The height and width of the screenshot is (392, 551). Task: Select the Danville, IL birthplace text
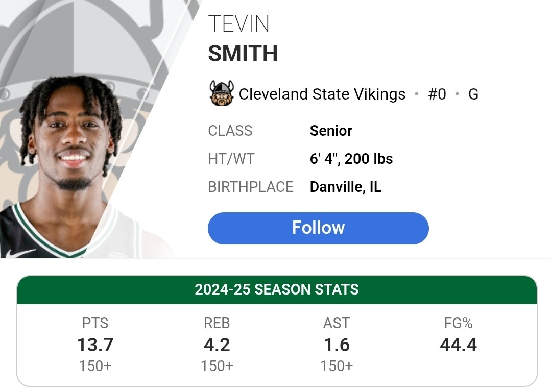[345, 187]
